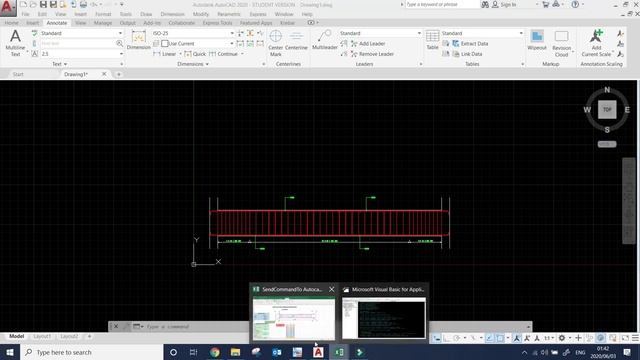Screen dimensions: 640x360
Task: Select the Centerline tool
Action: 296,40
